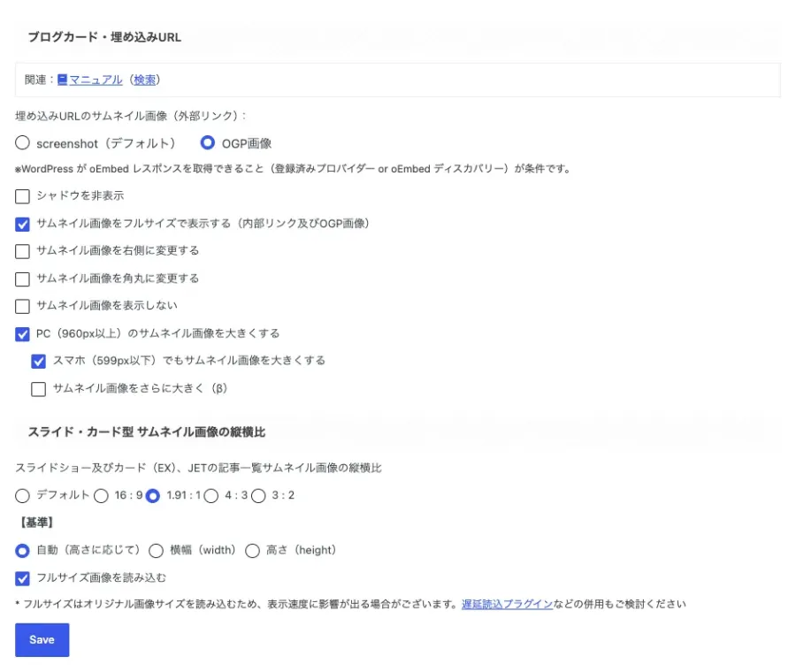
Task: Uncheck サムネイル画像をフルサイズで表示する
Action: 22,224
